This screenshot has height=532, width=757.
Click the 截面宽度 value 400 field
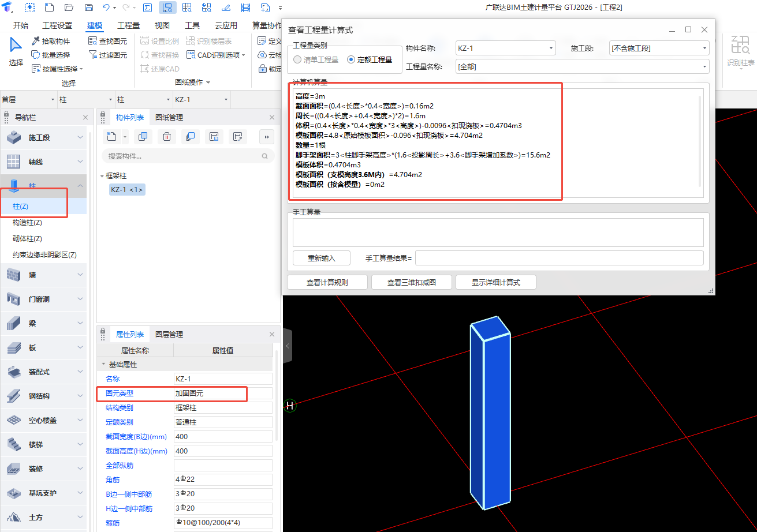coord(223,436)
